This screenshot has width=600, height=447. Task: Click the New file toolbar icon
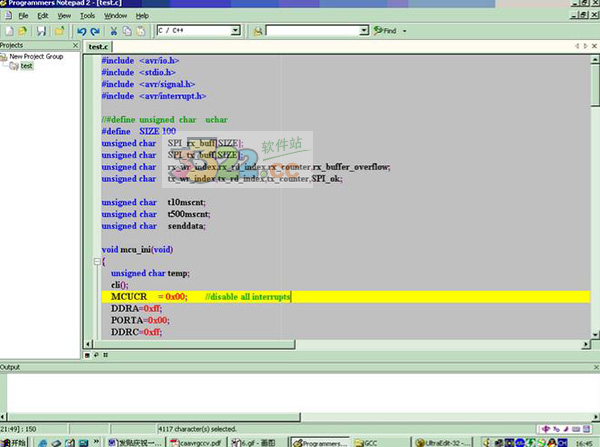(x=8, y=31)
